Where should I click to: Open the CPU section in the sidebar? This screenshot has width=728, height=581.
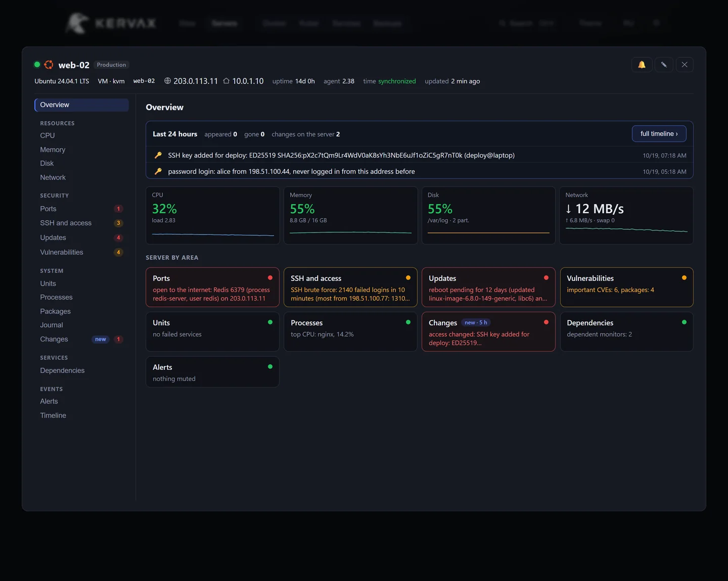[81, 135]
